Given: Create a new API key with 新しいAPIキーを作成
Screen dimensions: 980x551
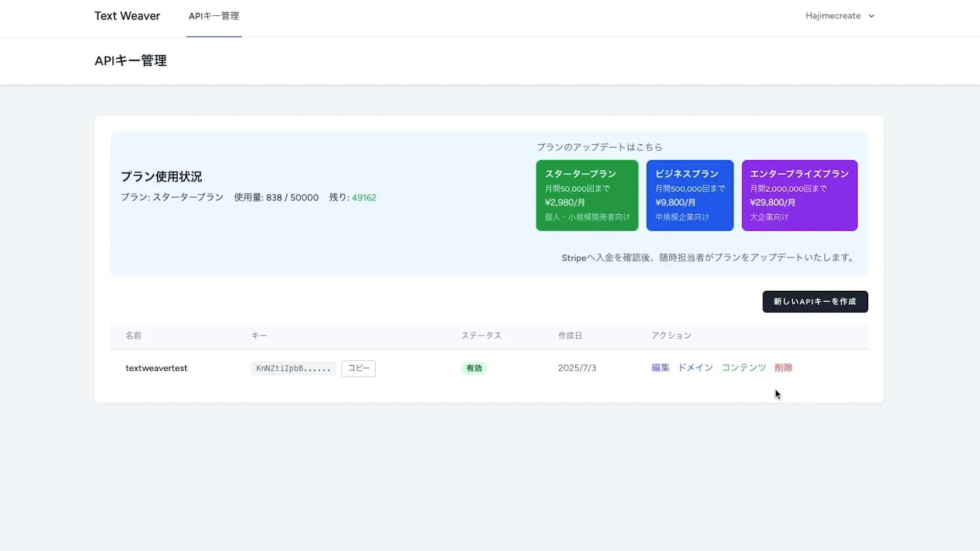Looking at the screenshot, I should [x=815, y=302].
